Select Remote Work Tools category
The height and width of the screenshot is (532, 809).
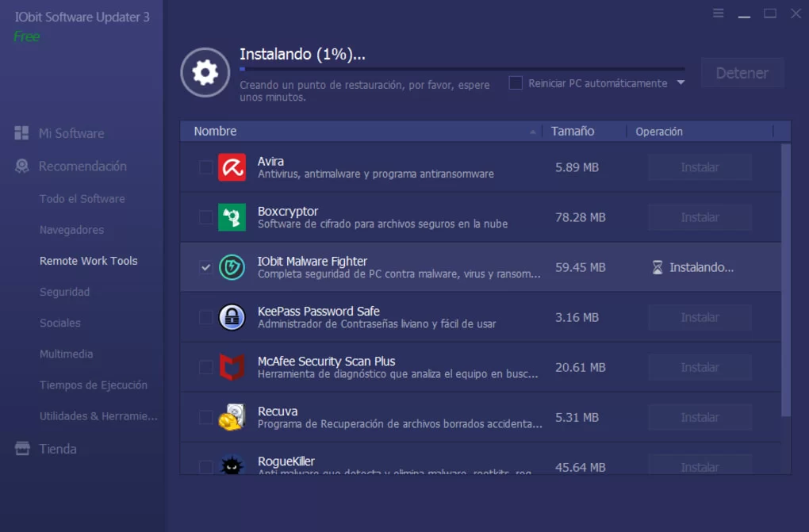point(89,261)
